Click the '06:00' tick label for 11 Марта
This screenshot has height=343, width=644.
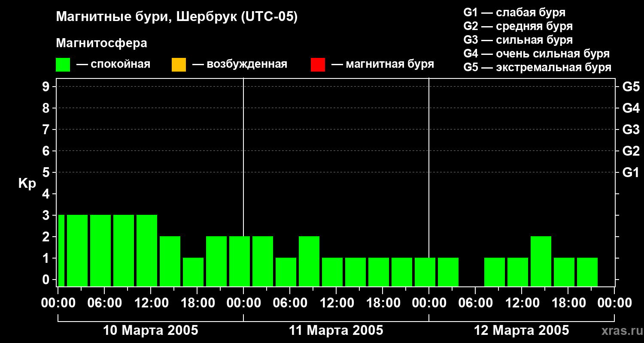click(290, 303)
